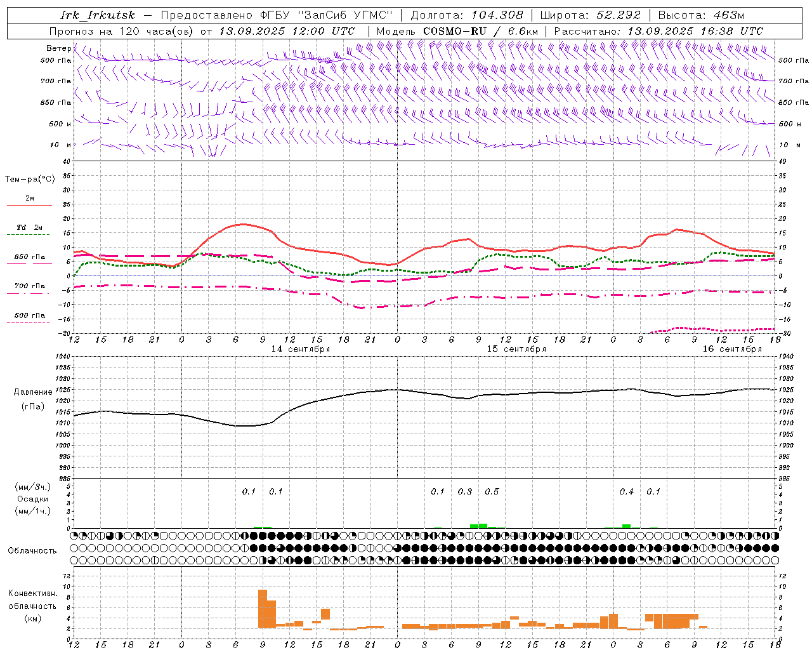Image resolution: width=812 pixels, height=650 pixels.
Task: Click the Облачность panel label
Action: click(x=32, y=551)
